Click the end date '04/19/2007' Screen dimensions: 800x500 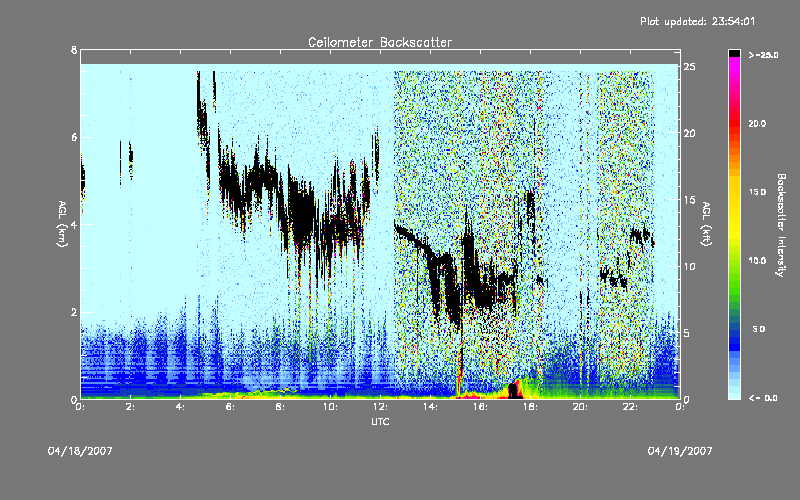click(680, 451)
